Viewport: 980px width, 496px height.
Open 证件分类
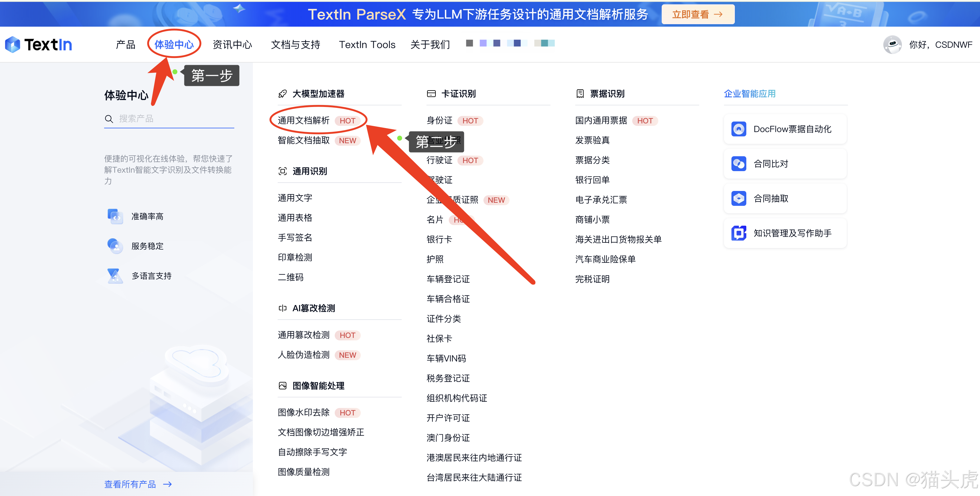point(444,319)
